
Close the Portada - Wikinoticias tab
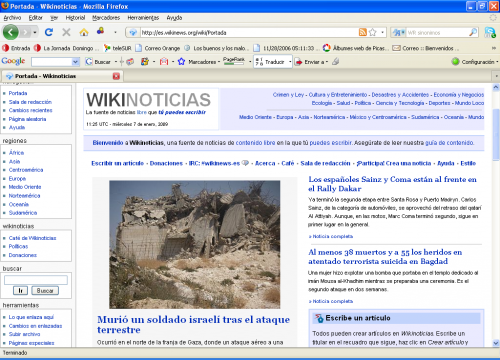click(116, 76)
